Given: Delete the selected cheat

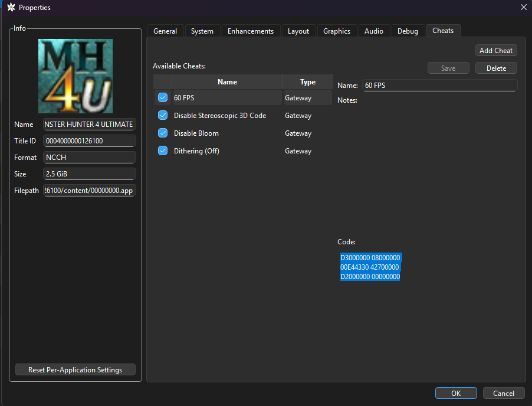Looking at the screenshot, I should click(496, 68).
